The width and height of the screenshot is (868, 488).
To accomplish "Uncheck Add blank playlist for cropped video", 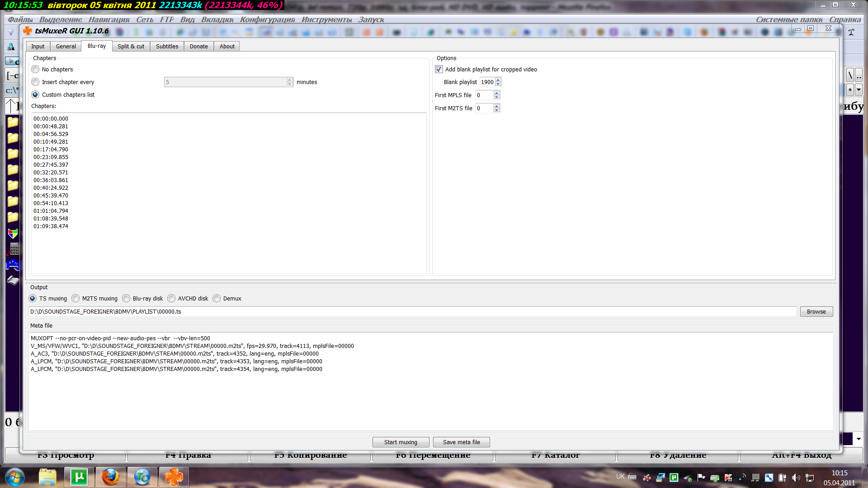I will (x=439, y=69).
